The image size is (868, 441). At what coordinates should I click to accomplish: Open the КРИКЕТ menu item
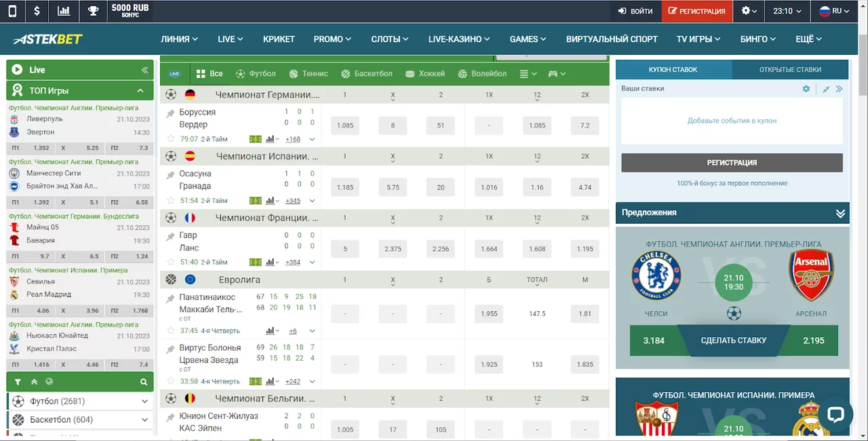(x=279, y=39)
